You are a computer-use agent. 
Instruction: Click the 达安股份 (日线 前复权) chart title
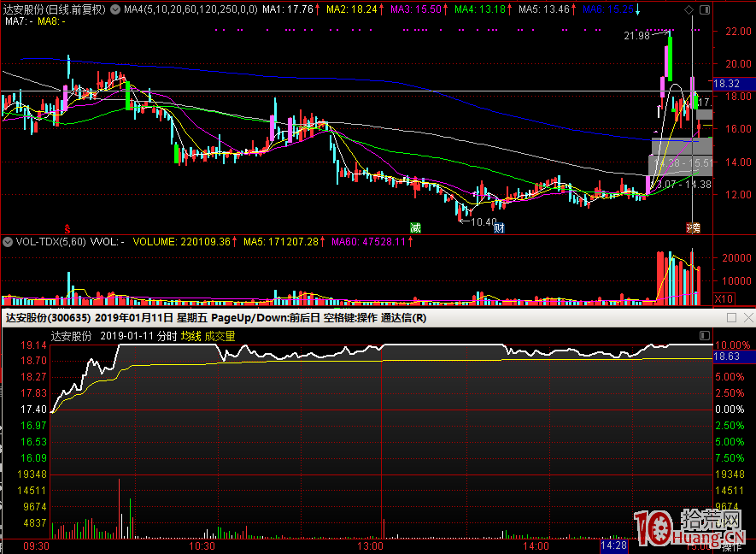53,9
